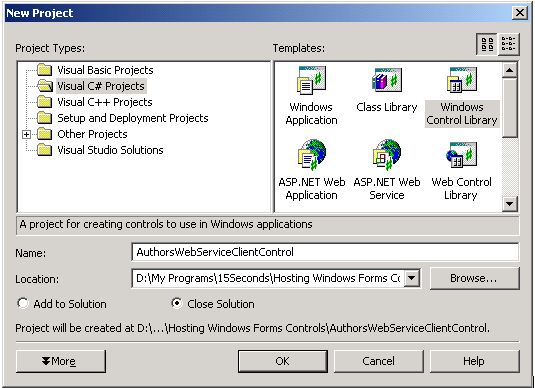This screenshot has width=535, height=388.
Task: Pick the Web Control Library template icon
Action: coord(461,155)
